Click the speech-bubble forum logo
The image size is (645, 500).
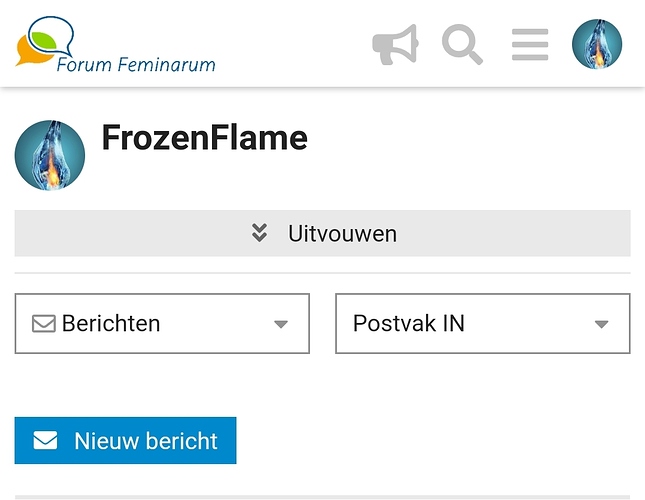tap(43, 40)
